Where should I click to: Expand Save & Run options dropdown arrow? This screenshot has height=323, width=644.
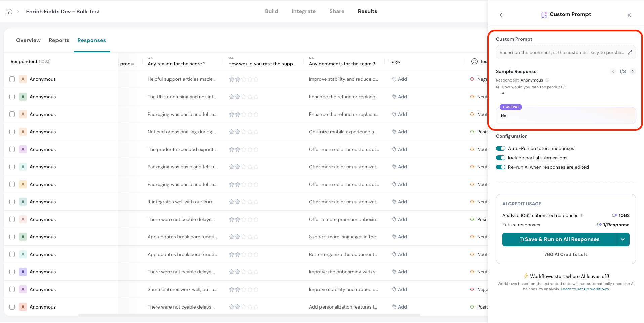point(622,239)
